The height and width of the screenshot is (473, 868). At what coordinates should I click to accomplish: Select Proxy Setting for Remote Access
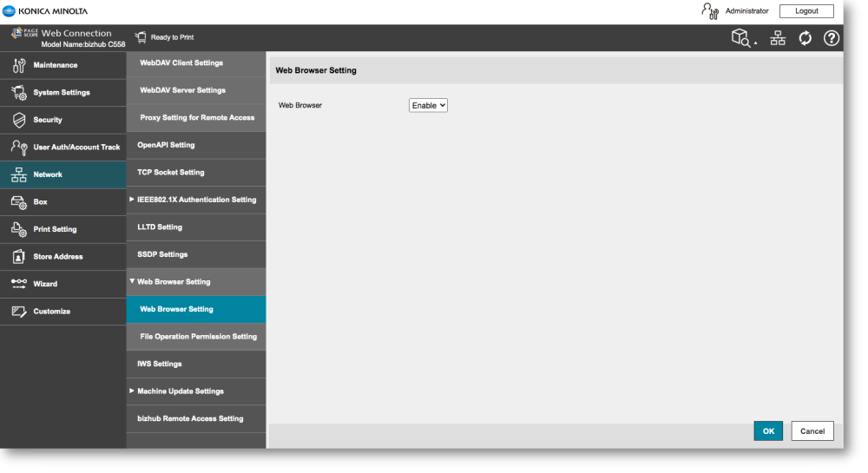[x=196, y=118]
